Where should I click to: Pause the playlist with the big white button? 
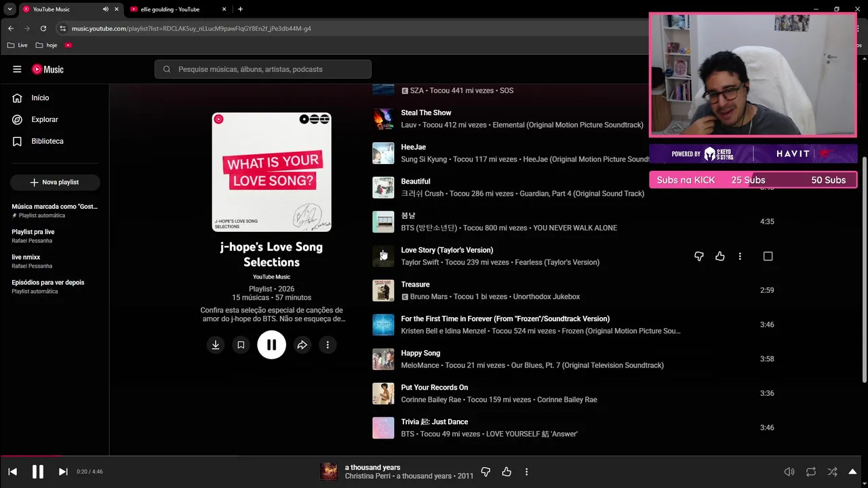(x=271, y=345)
